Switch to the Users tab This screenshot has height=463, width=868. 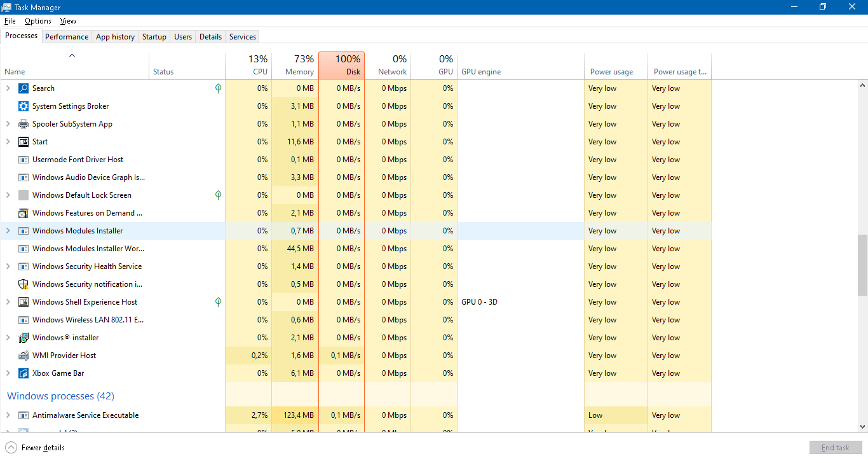click(x=183, y=37)
